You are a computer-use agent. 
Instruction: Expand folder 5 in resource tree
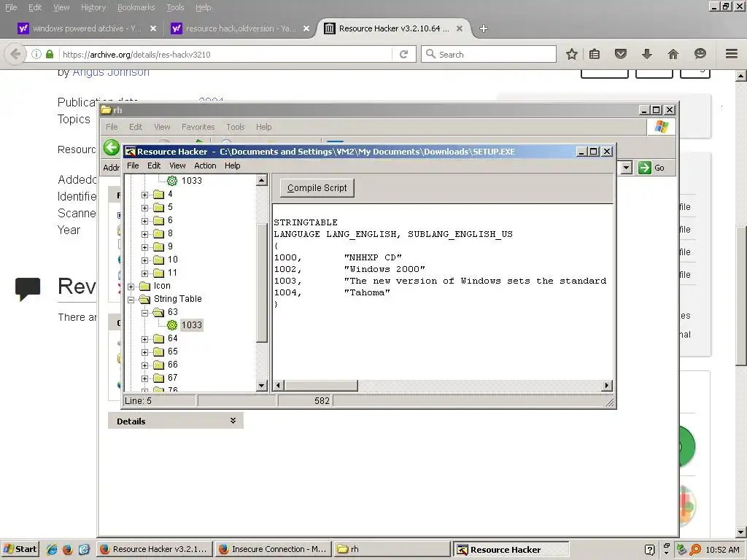(145, 208)
